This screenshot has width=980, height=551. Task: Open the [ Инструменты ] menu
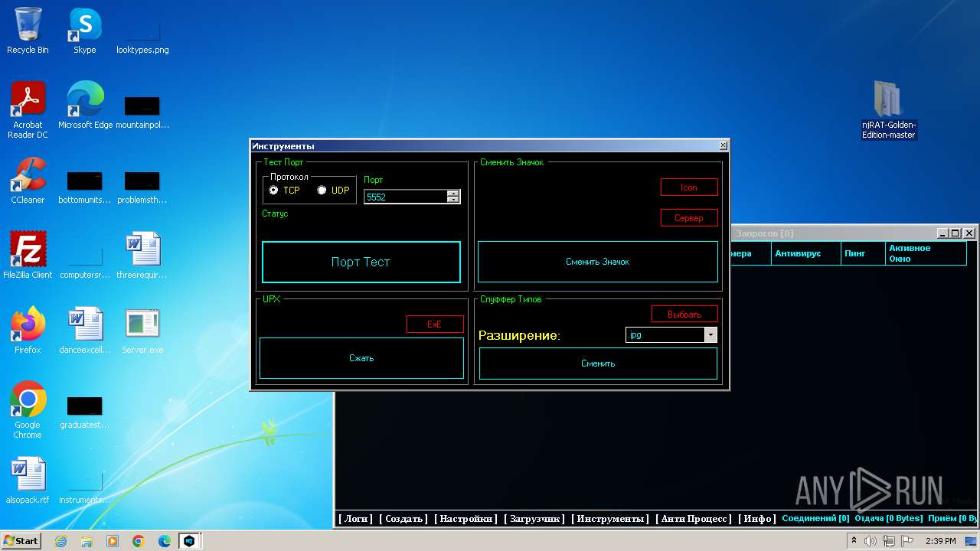coord(610,518)
